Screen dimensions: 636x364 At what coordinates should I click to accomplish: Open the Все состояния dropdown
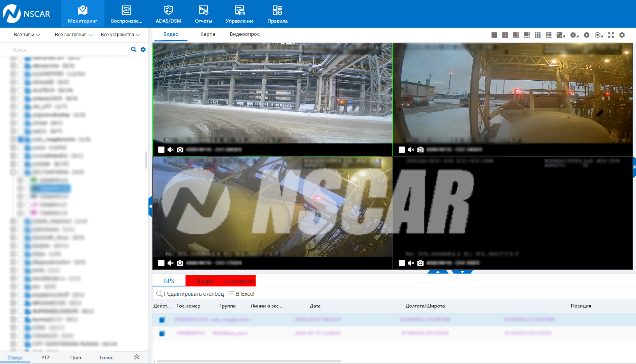coord(74,35)
